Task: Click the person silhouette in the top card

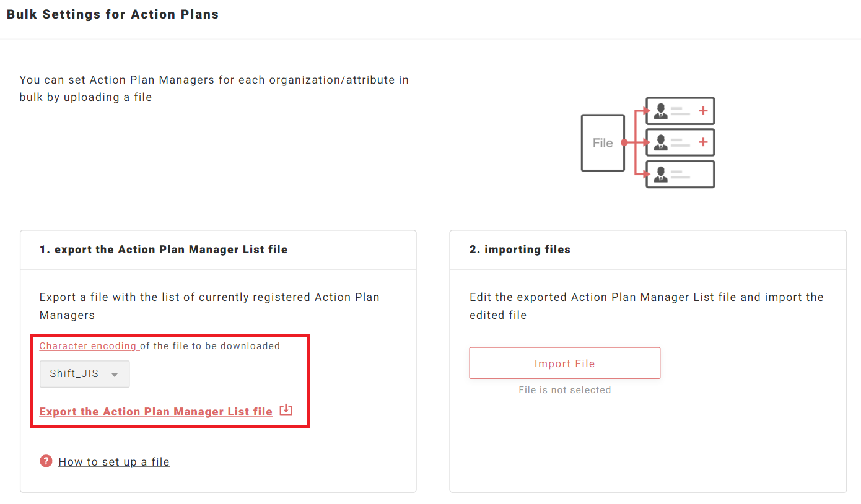Action: point(660,111)
